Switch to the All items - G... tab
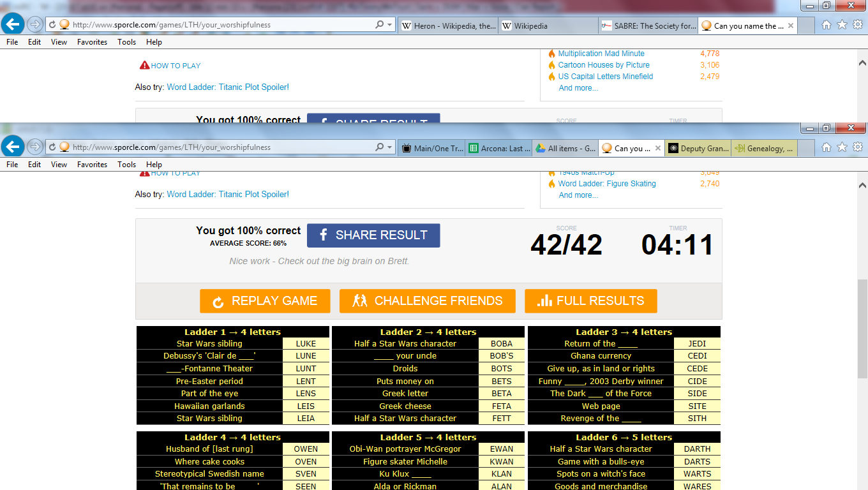This screenshot has width=868, height=490. (x=565, y=149)
